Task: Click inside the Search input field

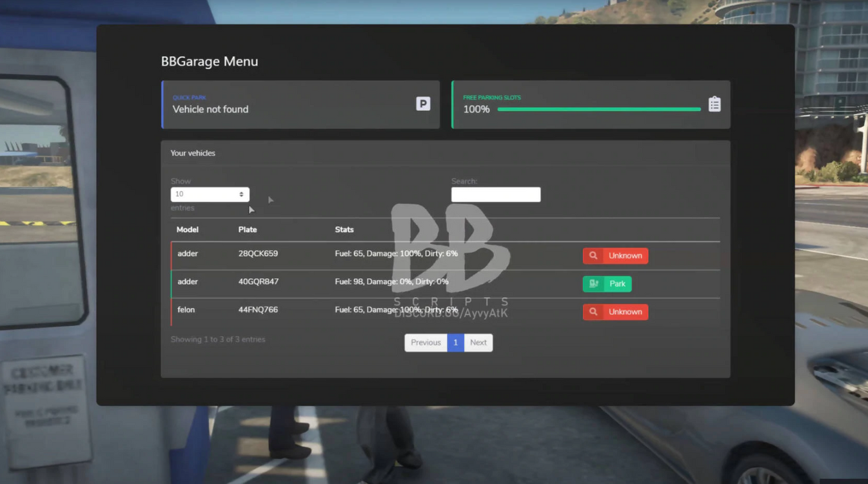Action: [495, 194]
